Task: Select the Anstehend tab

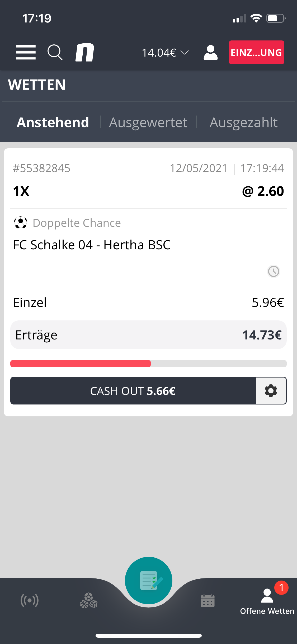Action: (x=53, y=122)
